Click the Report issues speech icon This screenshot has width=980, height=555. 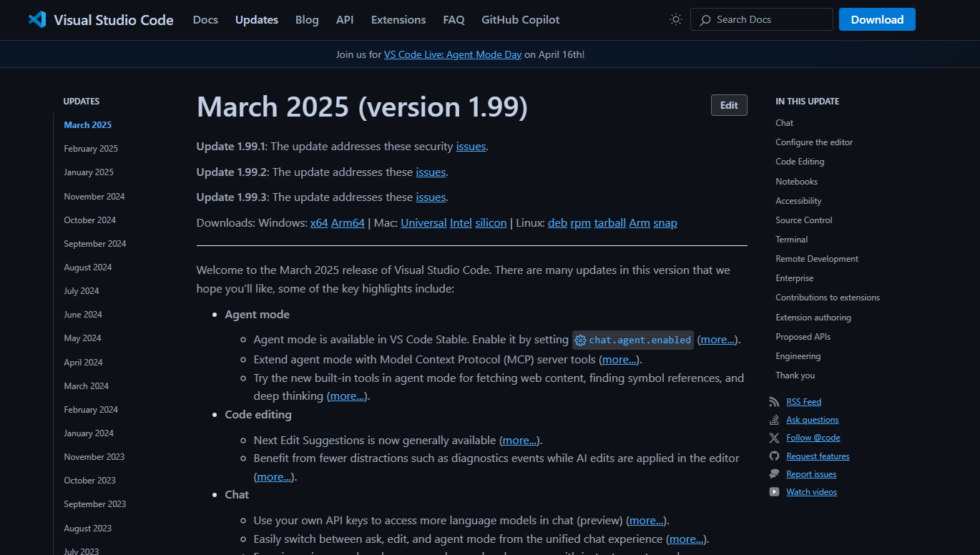(x=774, y=474)
